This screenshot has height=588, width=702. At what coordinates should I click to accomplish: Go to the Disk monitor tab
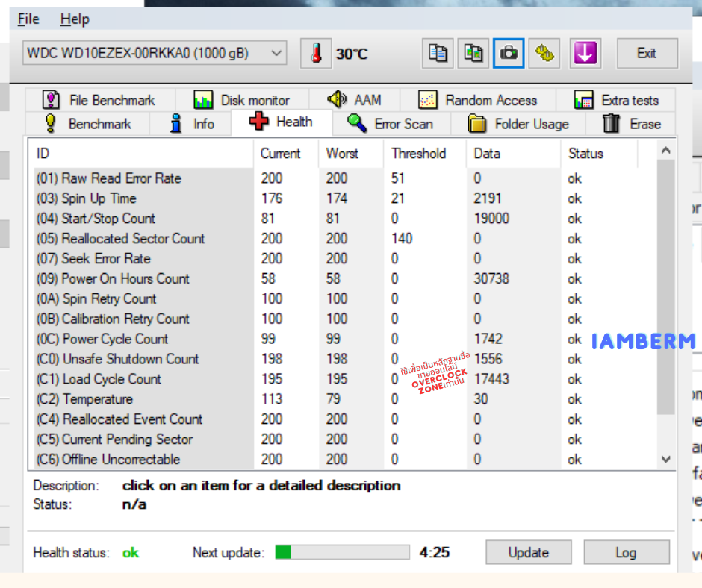(241, 100)
